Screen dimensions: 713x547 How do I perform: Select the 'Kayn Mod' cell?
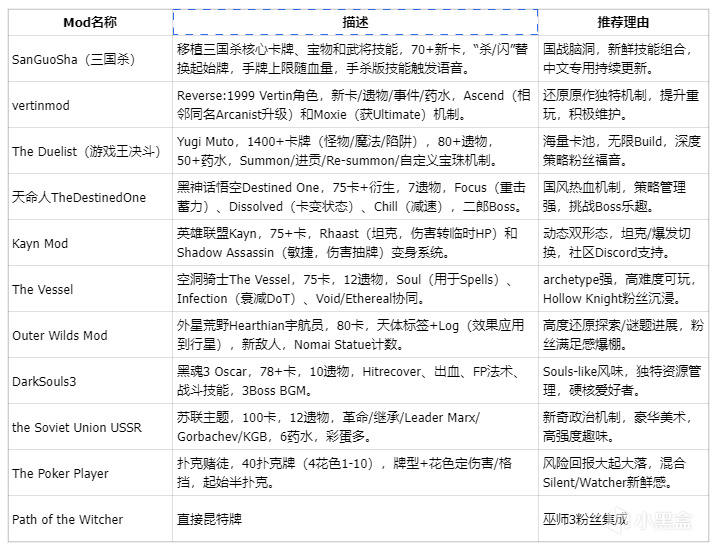[x=90, y=243]
